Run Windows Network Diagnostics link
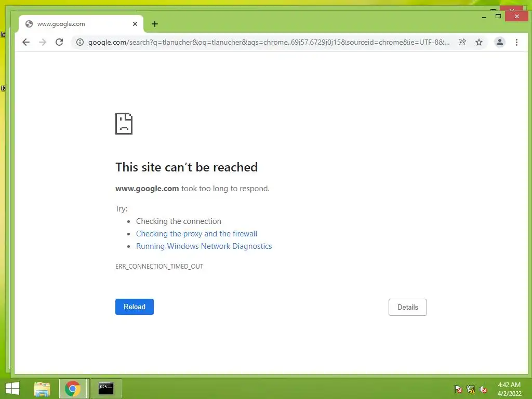The image size is (532, 399). 204,246
